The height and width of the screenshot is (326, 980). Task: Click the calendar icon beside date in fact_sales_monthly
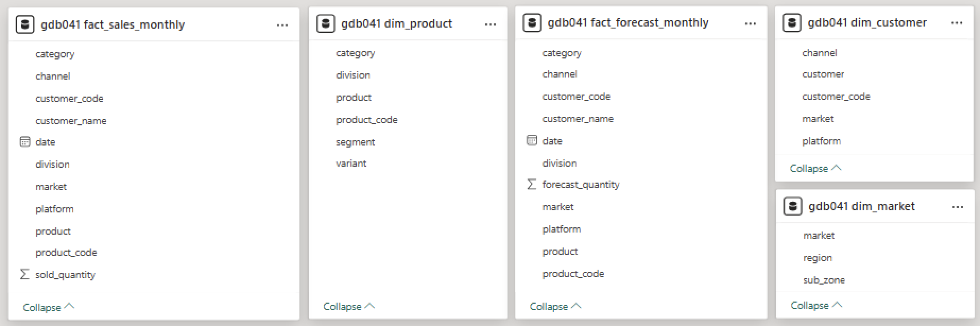pos(25,142)
